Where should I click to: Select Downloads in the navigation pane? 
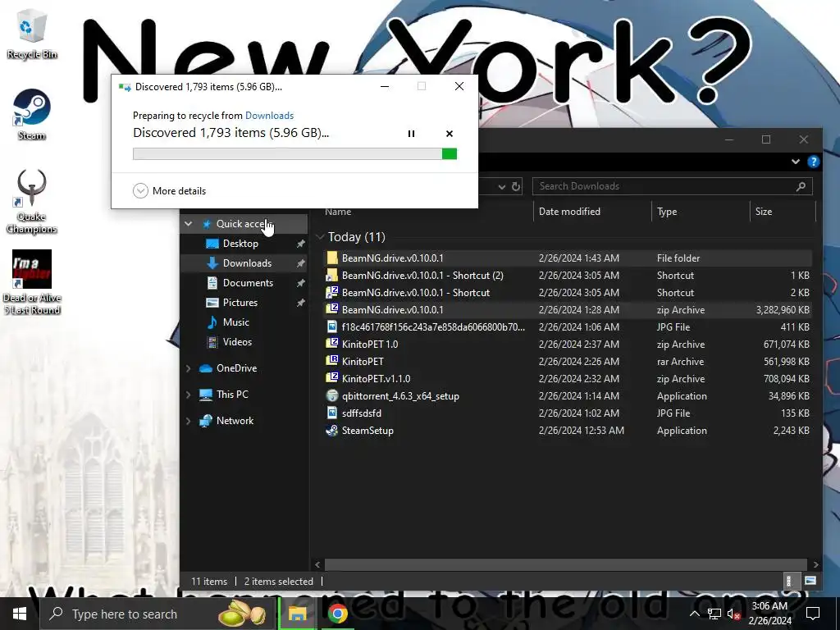pos(247,263)
